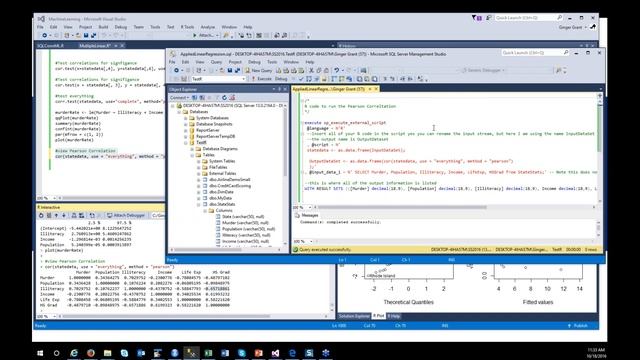640x360 pixels.
Task: Select the MultipleLinear.R tab in Visual Studio
Action: pyautogui.click(x=95, y=46)
